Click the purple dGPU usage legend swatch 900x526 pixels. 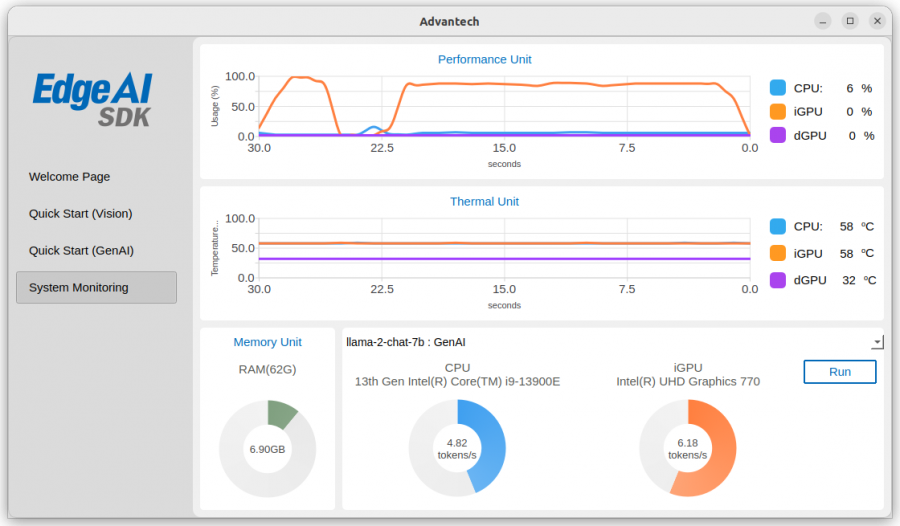click(778, 136)
